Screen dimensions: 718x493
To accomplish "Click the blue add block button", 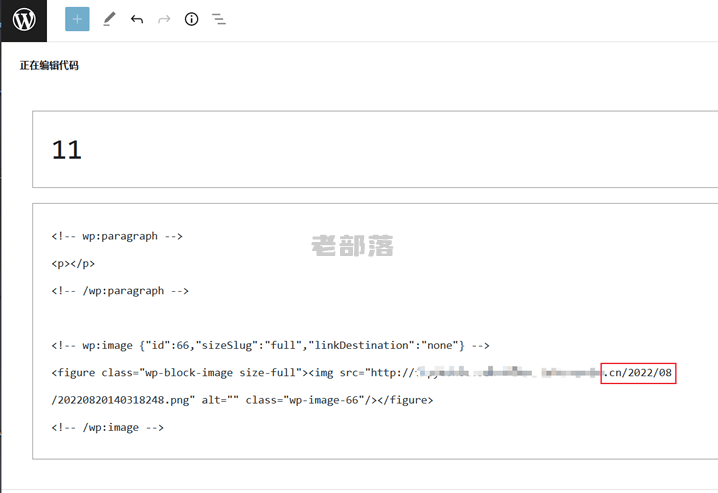I will (77, 19).
